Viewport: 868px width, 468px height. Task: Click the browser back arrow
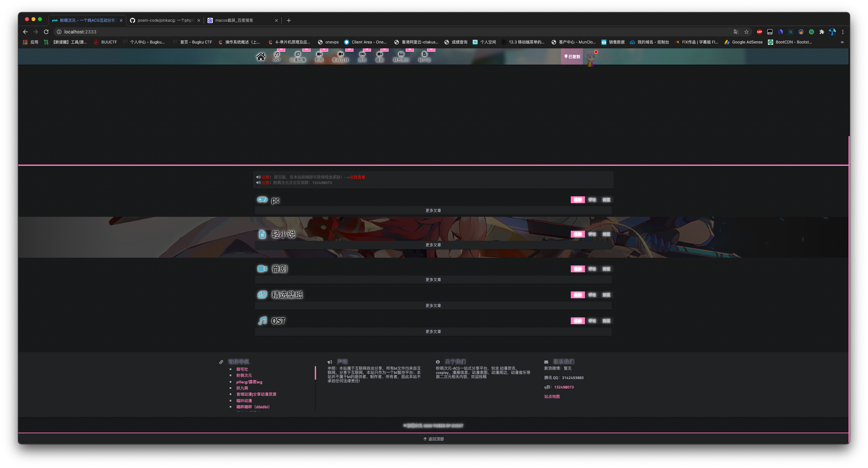[25, 32]
